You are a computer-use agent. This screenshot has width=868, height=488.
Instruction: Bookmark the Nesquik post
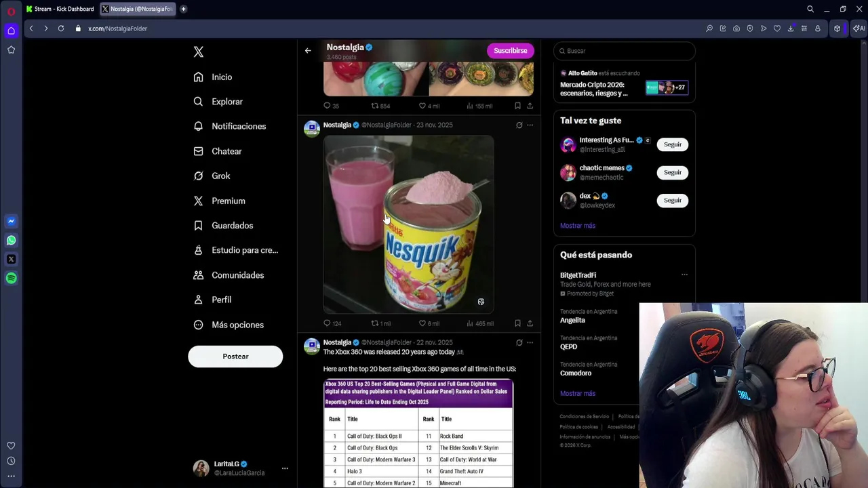point(517,323)
